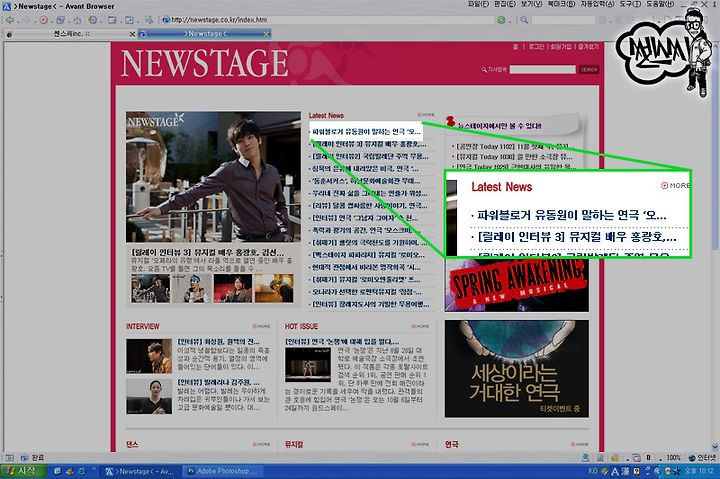
Task: Switch to the 센스씨inc. browser tab
Action: pyautogui.click(x=69, y=34)
